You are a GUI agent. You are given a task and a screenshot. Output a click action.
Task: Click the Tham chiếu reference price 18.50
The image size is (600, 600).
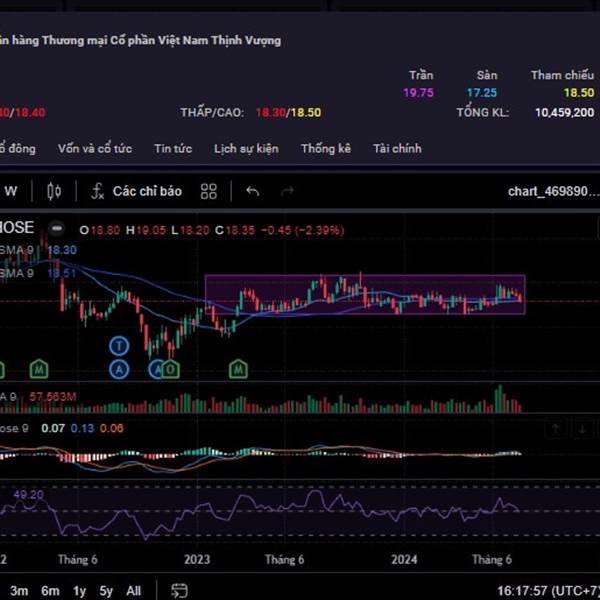coord(579,93)
